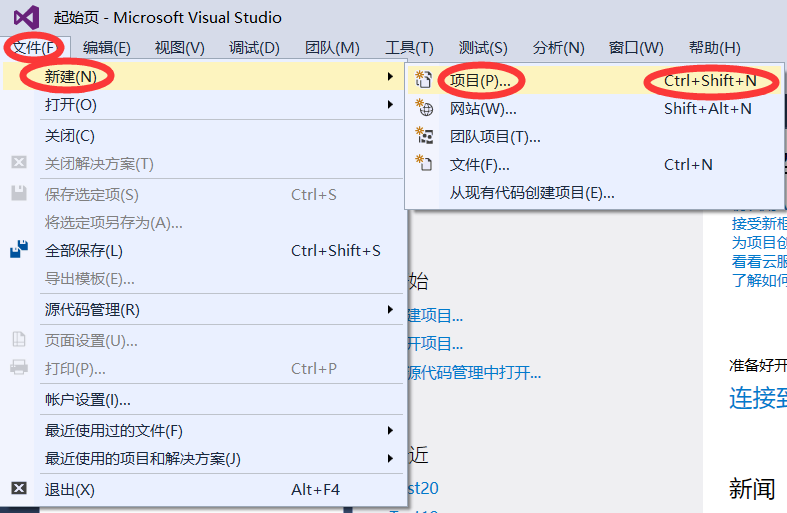Choose 从现有代码创建项目(E)... entry
The width and height of the screenshot is (787, 513).
click(595, 193)
